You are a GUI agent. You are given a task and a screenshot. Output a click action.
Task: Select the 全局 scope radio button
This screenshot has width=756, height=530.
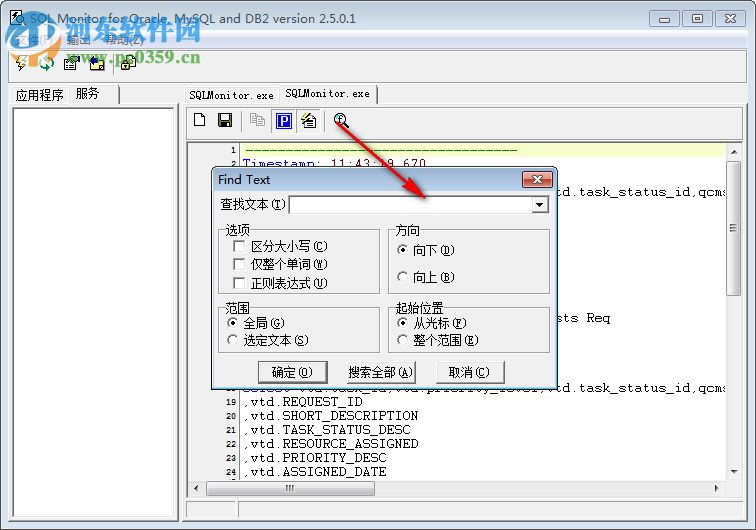[x=232, y=322]
